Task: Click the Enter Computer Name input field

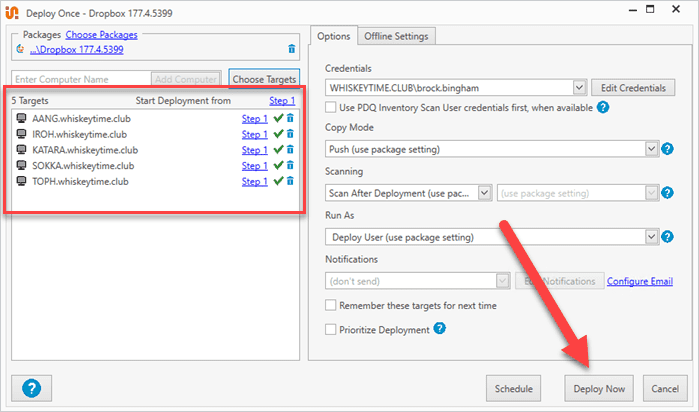Action: 81,79
